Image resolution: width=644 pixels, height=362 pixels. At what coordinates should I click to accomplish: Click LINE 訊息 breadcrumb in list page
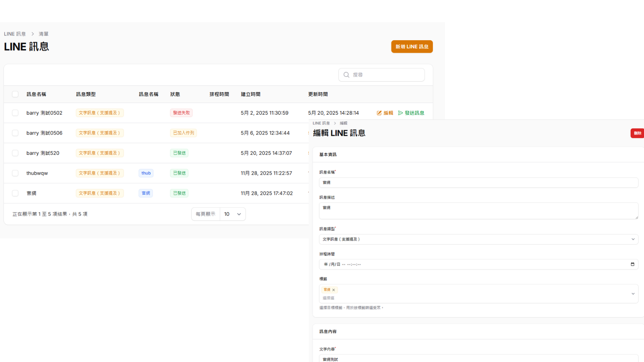[15, 34]
